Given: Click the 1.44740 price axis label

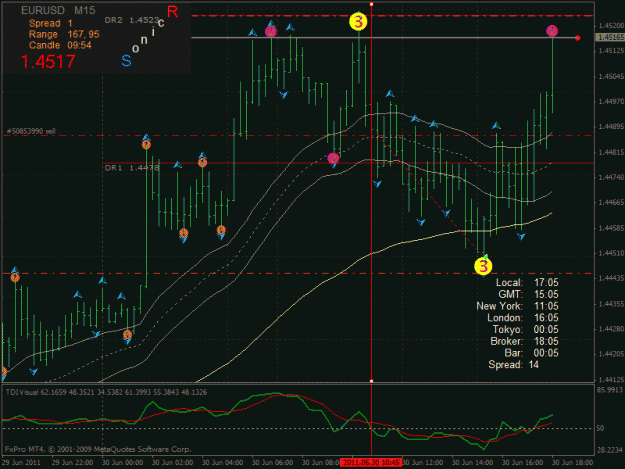Looking at the screenshot, I should point(611,177).
